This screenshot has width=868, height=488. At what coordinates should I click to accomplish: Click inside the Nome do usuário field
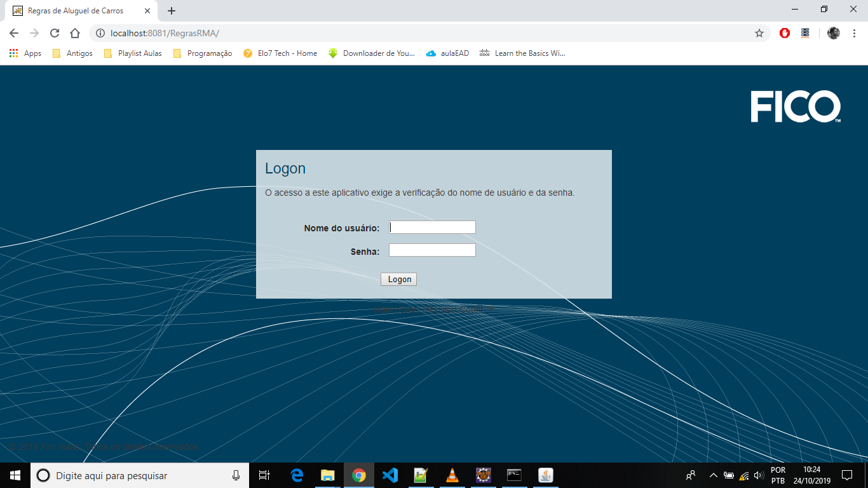point(432,227)
